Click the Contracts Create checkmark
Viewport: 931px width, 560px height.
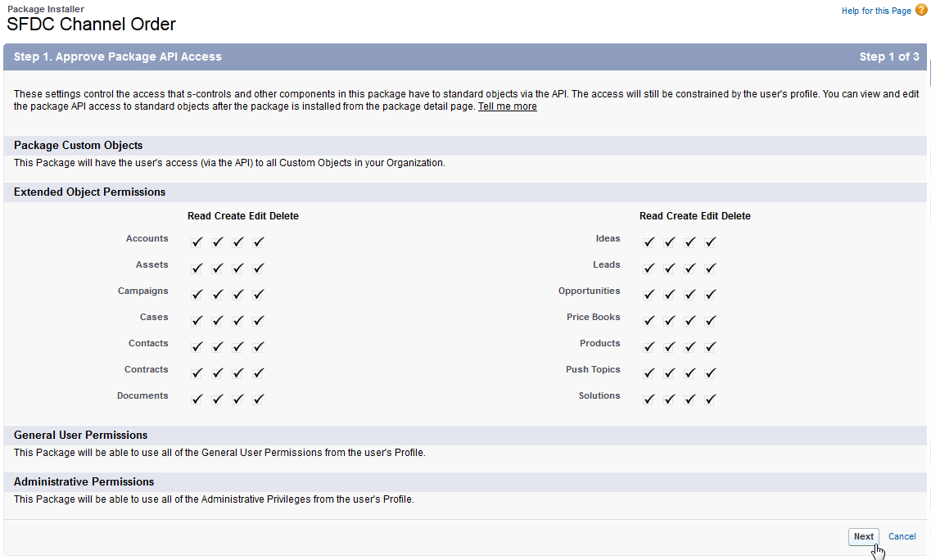coord(217,373)
